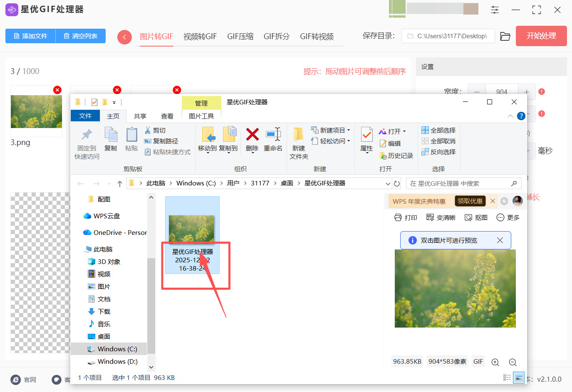Viewport: 572px width, 392px height.
Task: Remove 3.png using its red X badge
Action: (x=57, y=90)
